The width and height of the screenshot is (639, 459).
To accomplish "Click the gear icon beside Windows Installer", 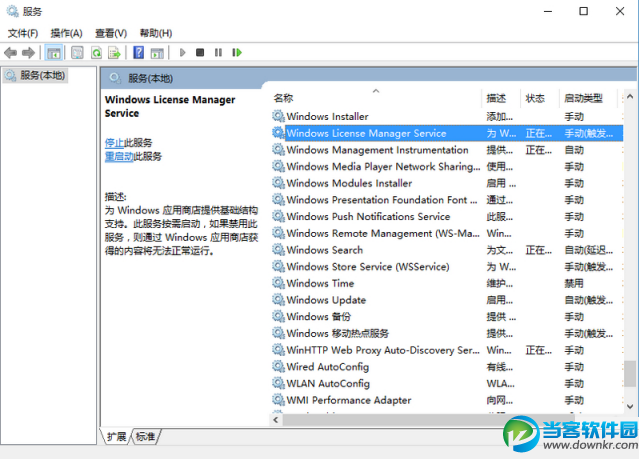I will coord(278,116).
